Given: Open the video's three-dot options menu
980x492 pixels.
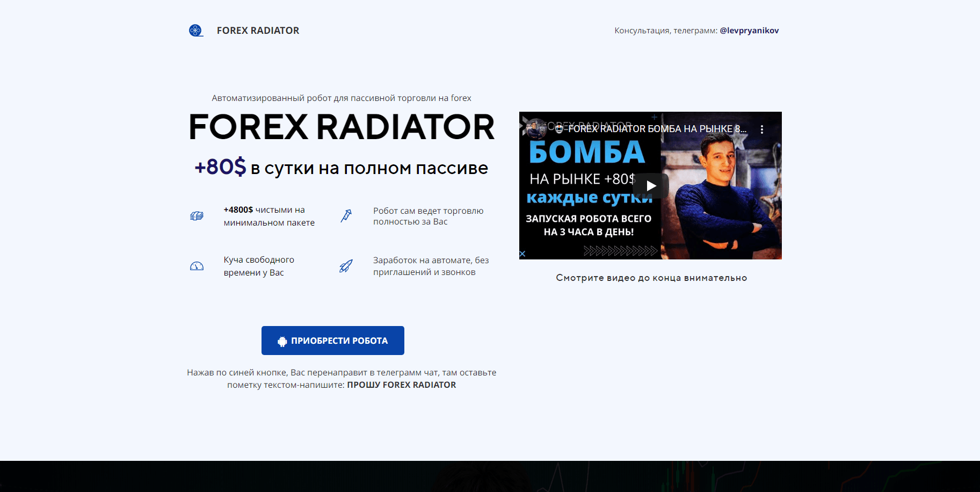Looking at the screenshot, I should coord(761,129).
